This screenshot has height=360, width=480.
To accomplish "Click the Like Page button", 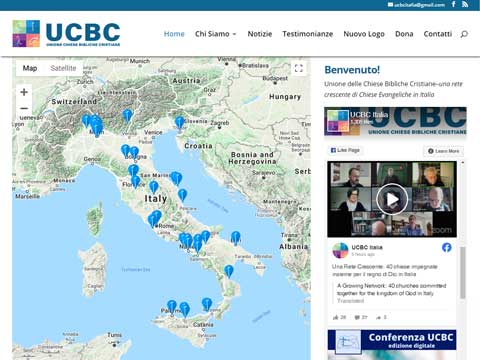I will [345, 150].
